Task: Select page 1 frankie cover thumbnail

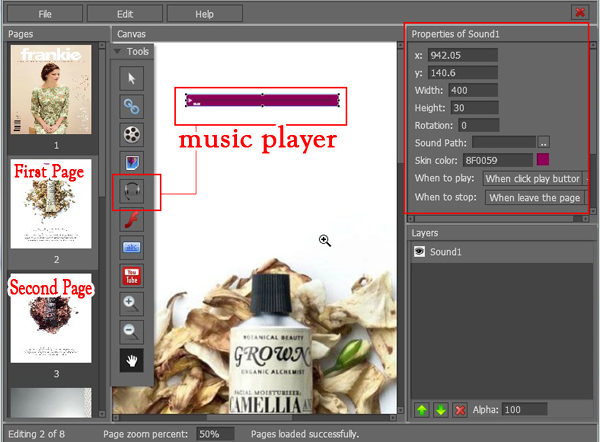Action: pos(51,90)
